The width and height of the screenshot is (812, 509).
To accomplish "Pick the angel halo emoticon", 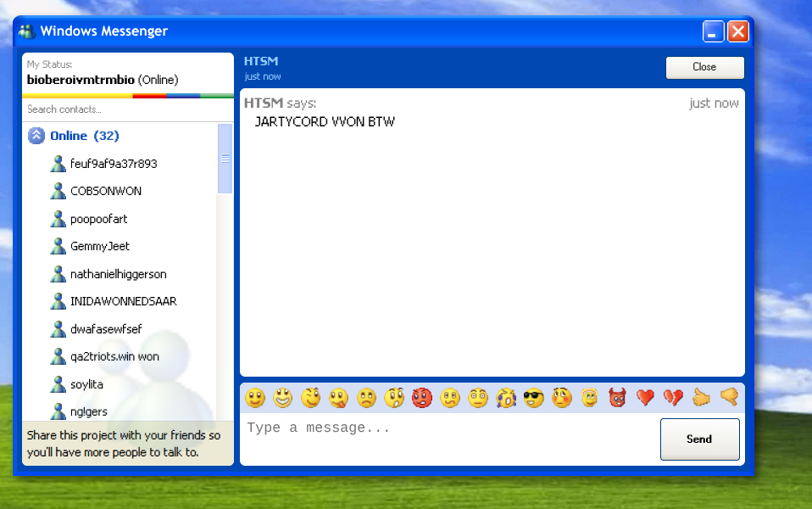I will 589,398.
